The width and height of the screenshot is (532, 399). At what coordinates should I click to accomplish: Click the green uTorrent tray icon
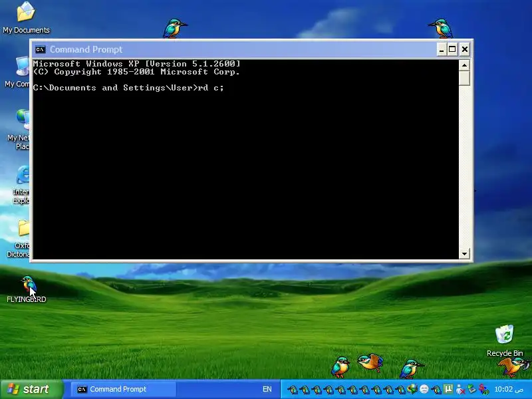448,389
